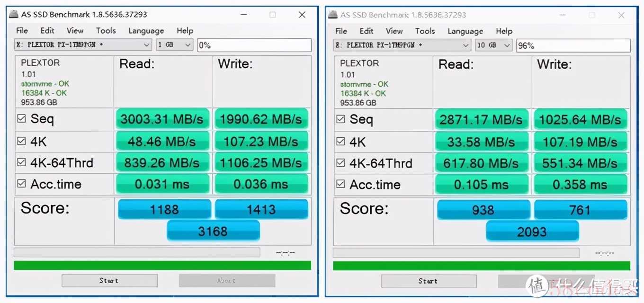
Task: Click read score 1188
Action: click(x=164, y=209)
